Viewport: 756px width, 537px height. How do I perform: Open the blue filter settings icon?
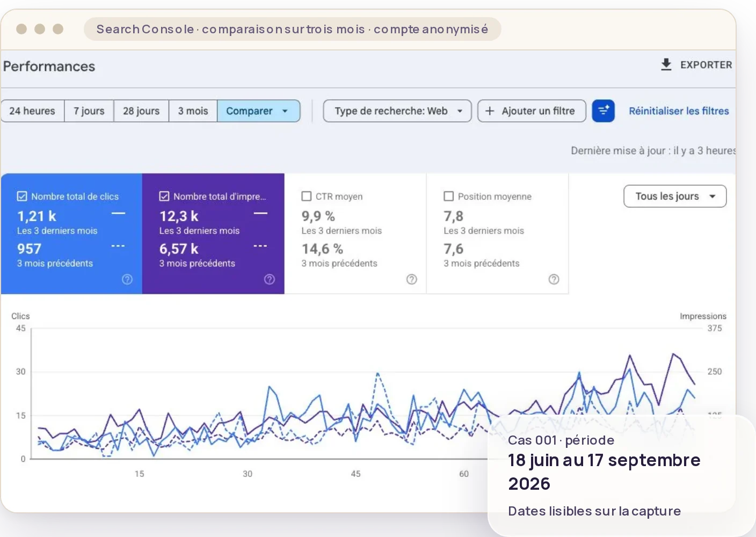click(x=604, y=111)
